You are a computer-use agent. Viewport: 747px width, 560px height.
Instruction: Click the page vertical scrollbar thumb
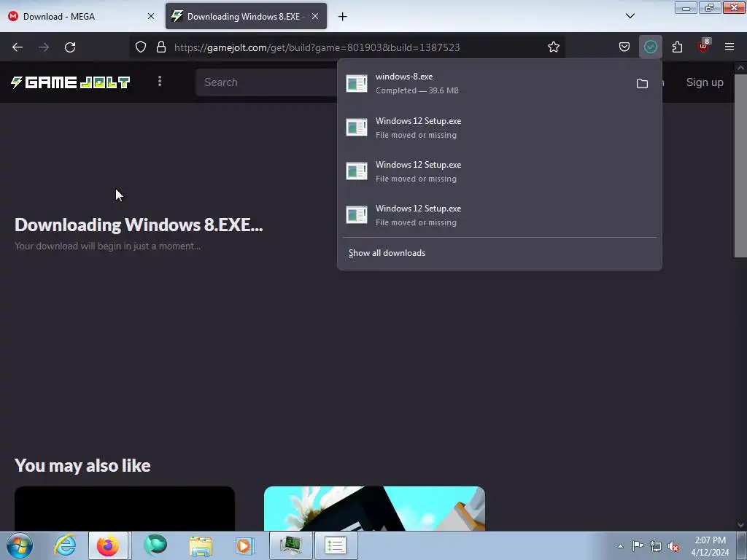click(x=740, y=166)
